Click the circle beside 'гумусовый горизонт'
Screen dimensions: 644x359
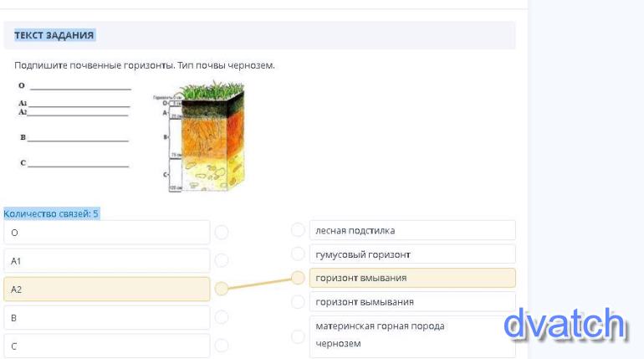(x=298, y=254)
